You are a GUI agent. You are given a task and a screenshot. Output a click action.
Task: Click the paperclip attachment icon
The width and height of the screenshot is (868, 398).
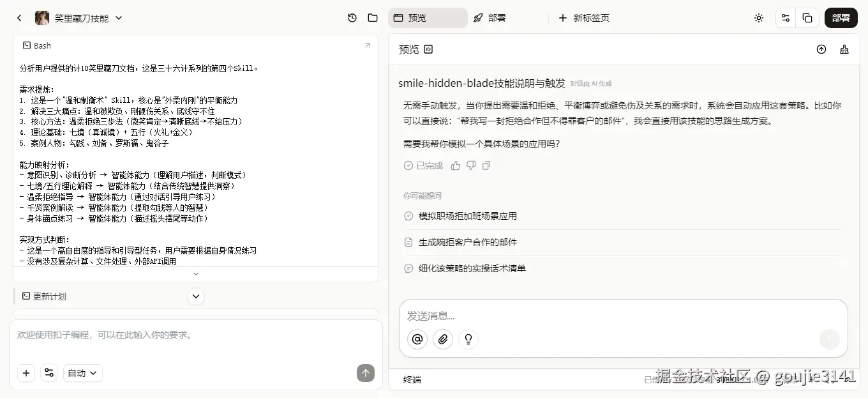[443, 339]
